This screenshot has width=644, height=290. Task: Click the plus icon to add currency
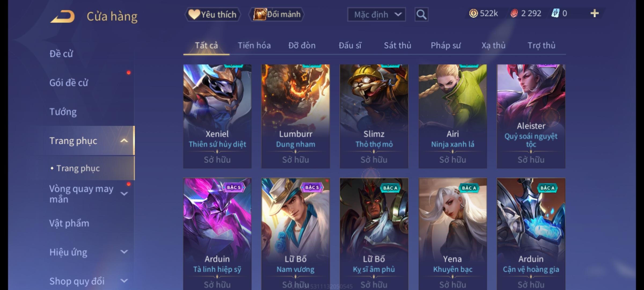595,13
